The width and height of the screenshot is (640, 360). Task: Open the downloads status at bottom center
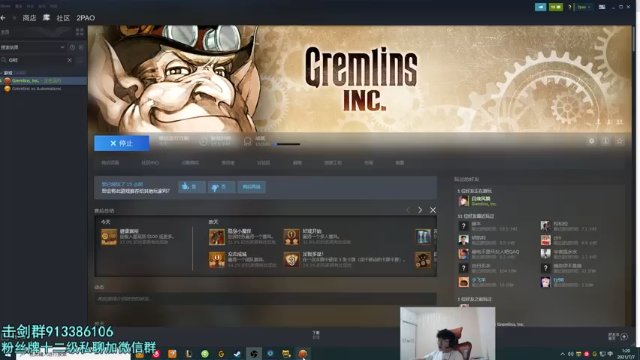316,335
